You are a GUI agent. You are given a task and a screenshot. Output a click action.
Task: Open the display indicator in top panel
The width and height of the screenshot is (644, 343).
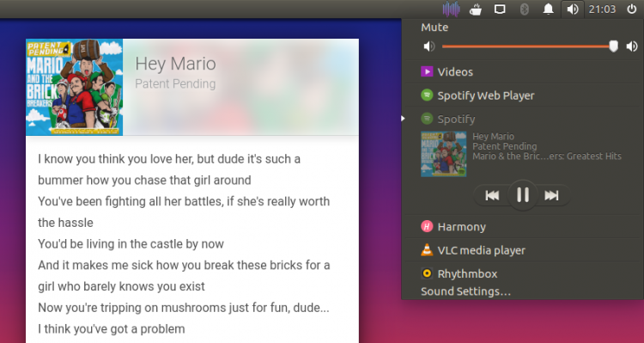point(500,9)
